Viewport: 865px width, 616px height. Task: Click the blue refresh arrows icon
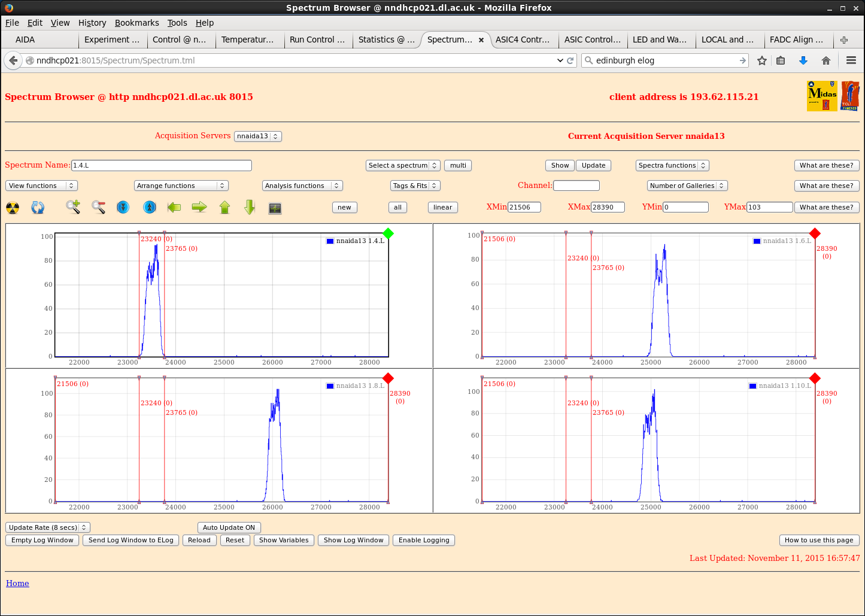[38, 208]
